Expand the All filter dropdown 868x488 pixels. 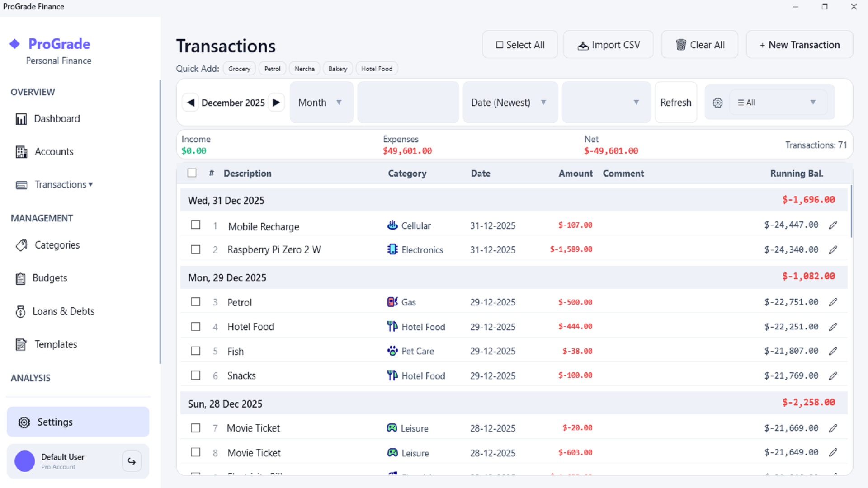[778, 103]
